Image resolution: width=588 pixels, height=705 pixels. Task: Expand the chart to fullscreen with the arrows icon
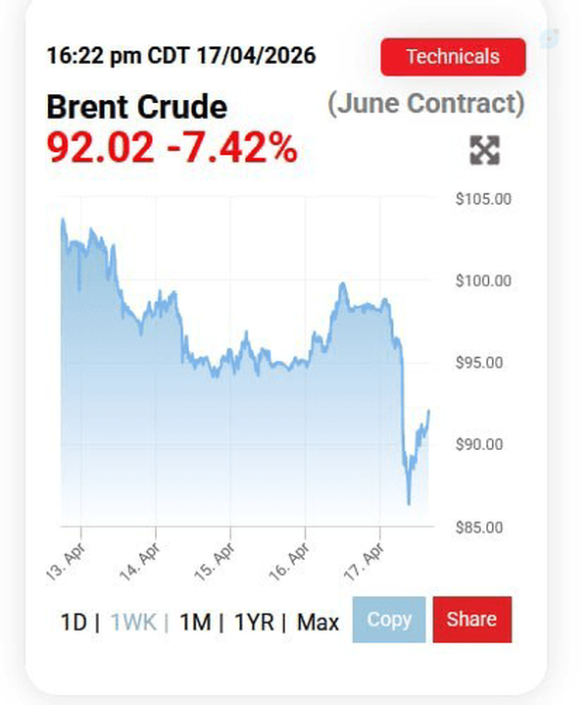click(x=484, y=150)
